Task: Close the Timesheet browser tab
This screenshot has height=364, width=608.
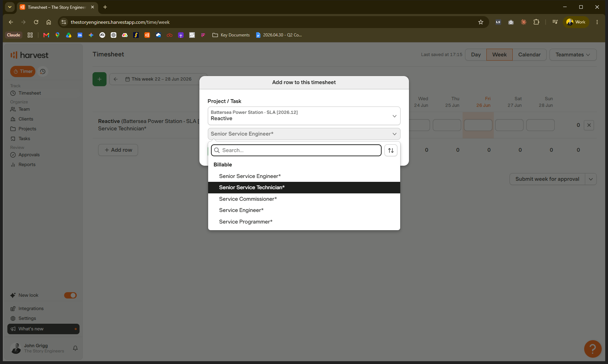Action: [93, 7]
